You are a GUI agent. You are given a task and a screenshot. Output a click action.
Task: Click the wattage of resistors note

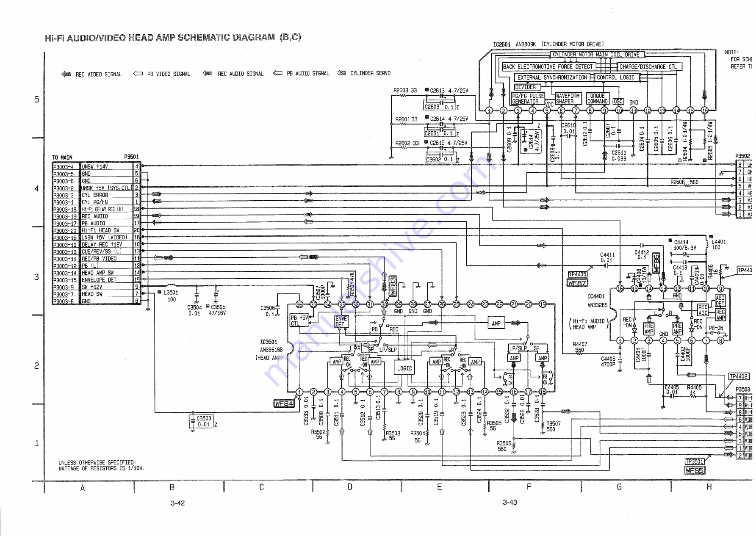click(101, 466)
